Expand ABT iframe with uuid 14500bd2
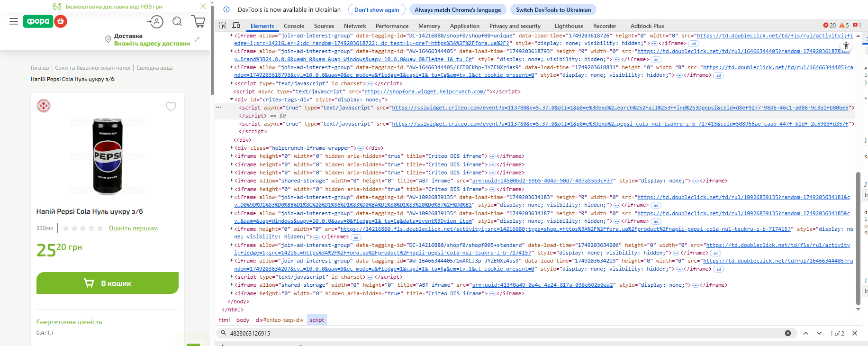The image size is (868, 346). (x=232, y=181)
